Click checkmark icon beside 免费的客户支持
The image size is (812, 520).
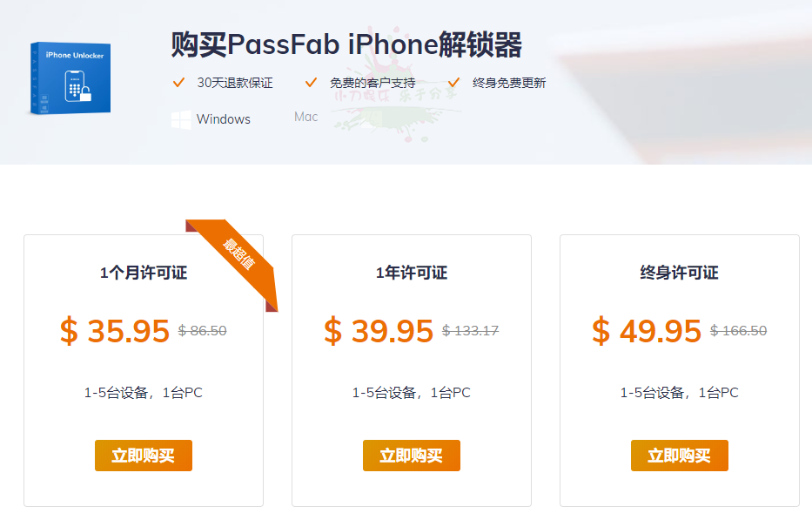(x=311, y=83)
